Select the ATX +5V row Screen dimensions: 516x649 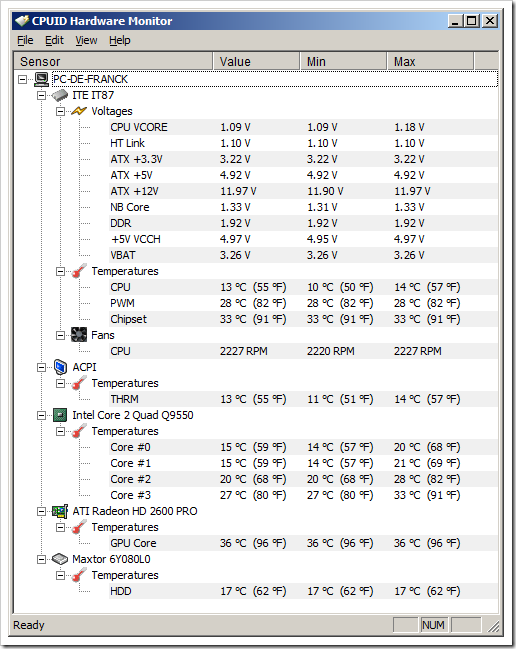[x=303, y=175]
